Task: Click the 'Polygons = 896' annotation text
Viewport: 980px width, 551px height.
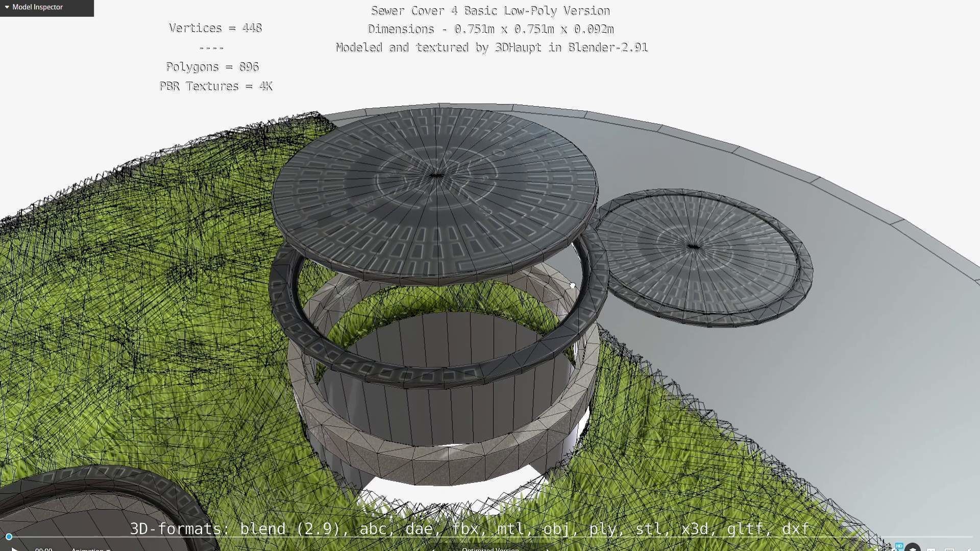Action: (212, 67)
